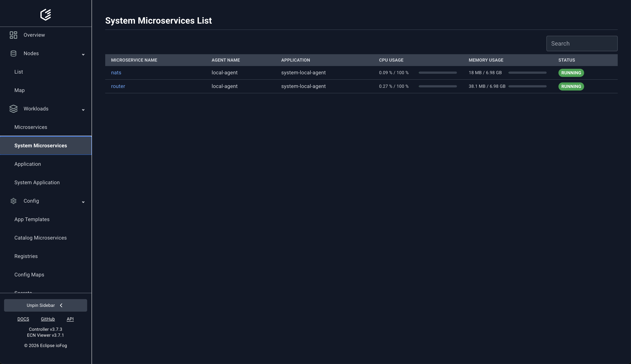Collapse the Config section chevron
The width and height of the screenshot is (631, 364).
83,202
